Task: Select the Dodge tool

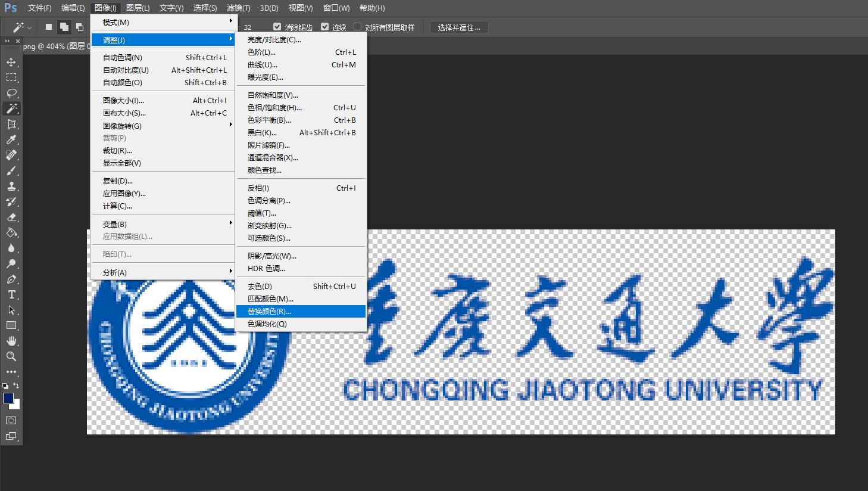Action: pyautogui.click(x=11, y=263)
